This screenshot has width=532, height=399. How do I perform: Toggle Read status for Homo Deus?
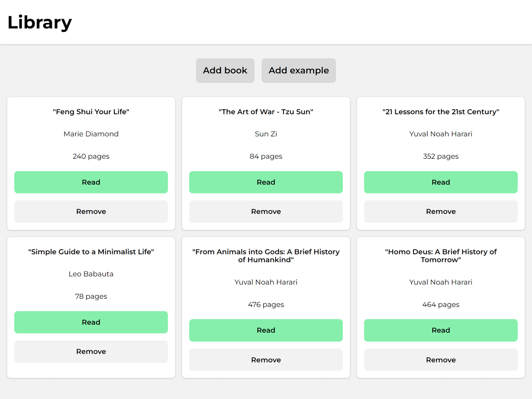[x=441, y=330]
